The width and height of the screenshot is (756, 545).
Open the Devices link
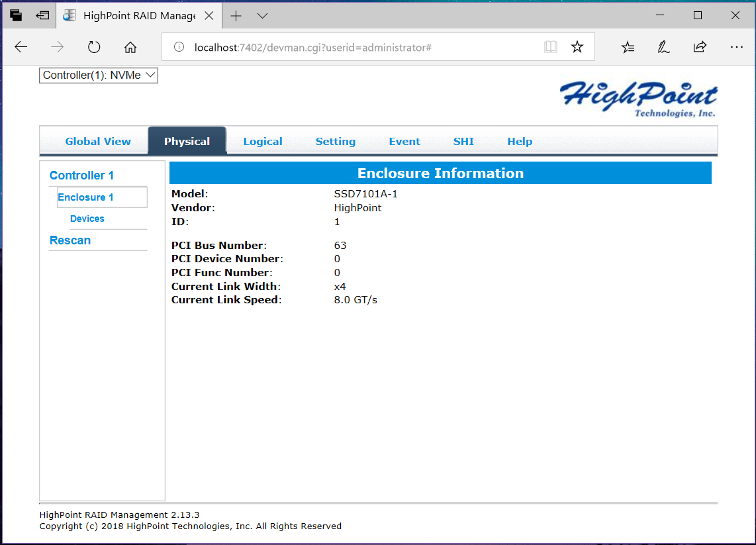tap(87, 219)
